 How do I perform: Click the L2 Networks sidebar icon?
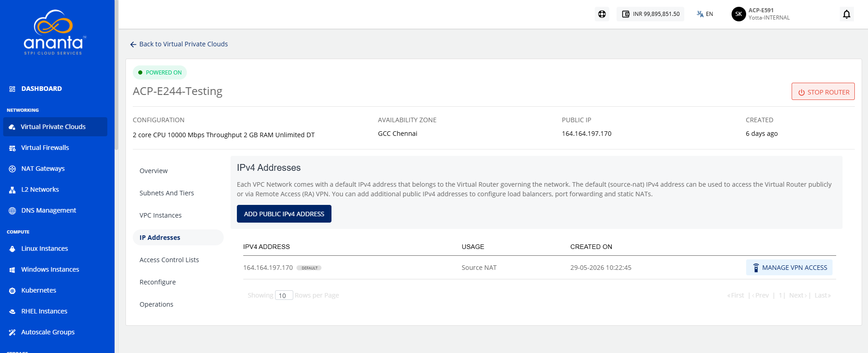pyautogui.click(x=12, y=190)
